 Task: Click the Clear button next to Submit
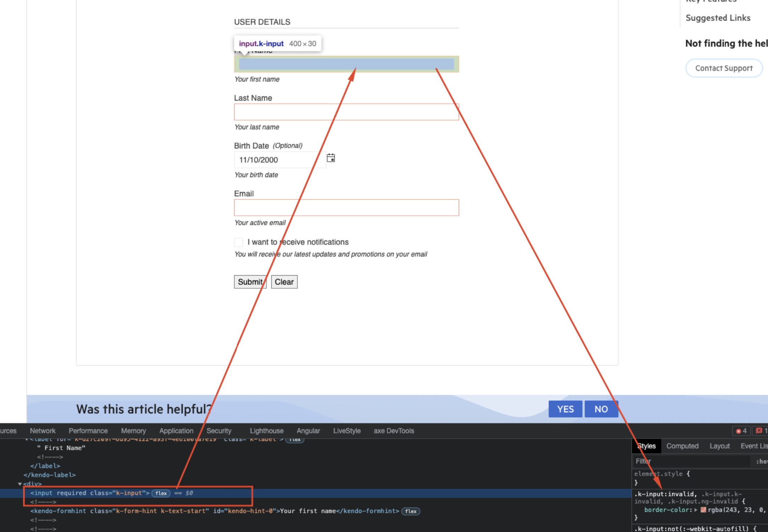284,282
